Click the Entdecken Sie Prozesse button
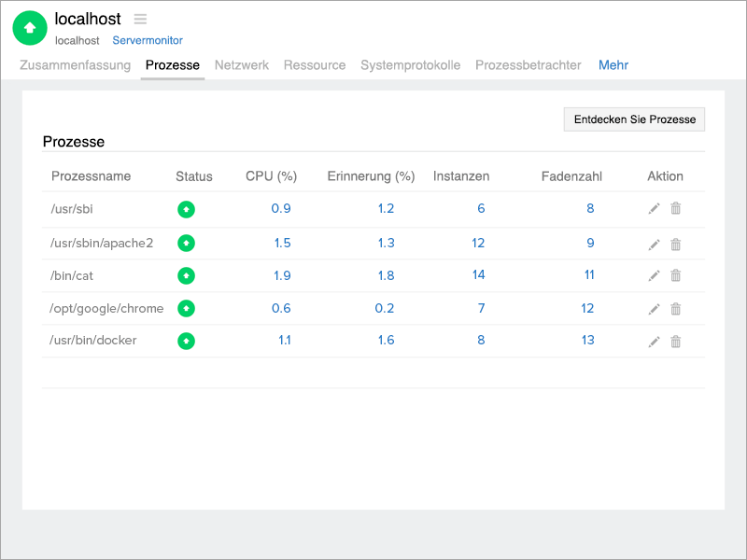Image resolution: width=747 pixels, height=560 pixels. pyautogui.click(x=635, y=119)
